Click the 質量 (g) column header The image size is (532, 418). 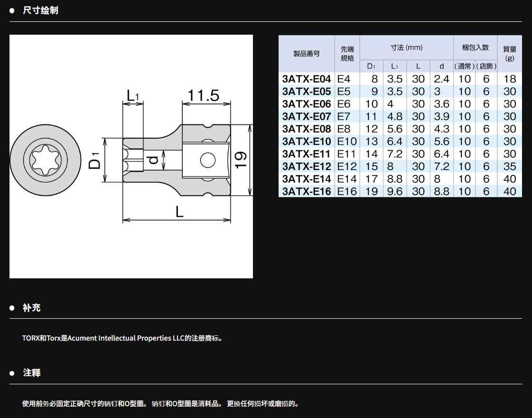point(509,53)
